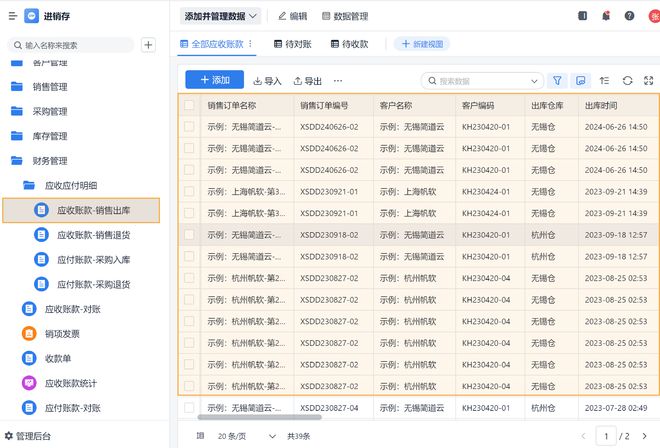Refresh the table data
This screenshot has height=448, width=660.
tap(628, 80)
